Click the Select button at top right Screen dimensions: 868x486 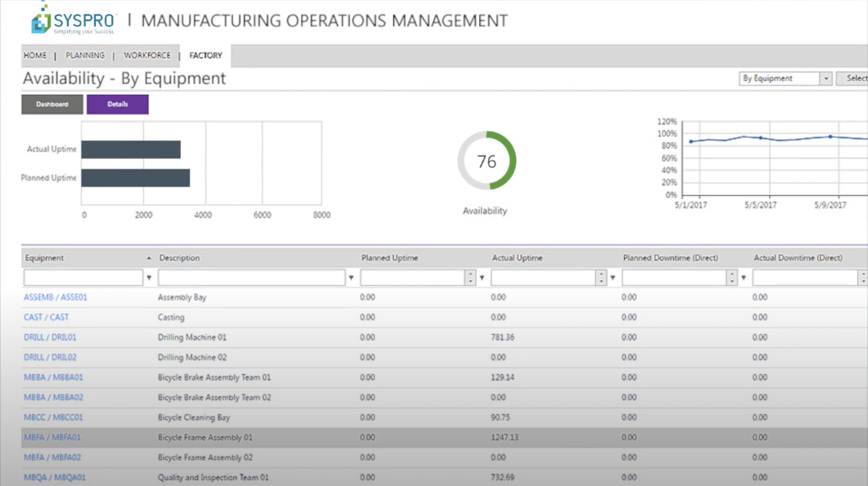855,78
